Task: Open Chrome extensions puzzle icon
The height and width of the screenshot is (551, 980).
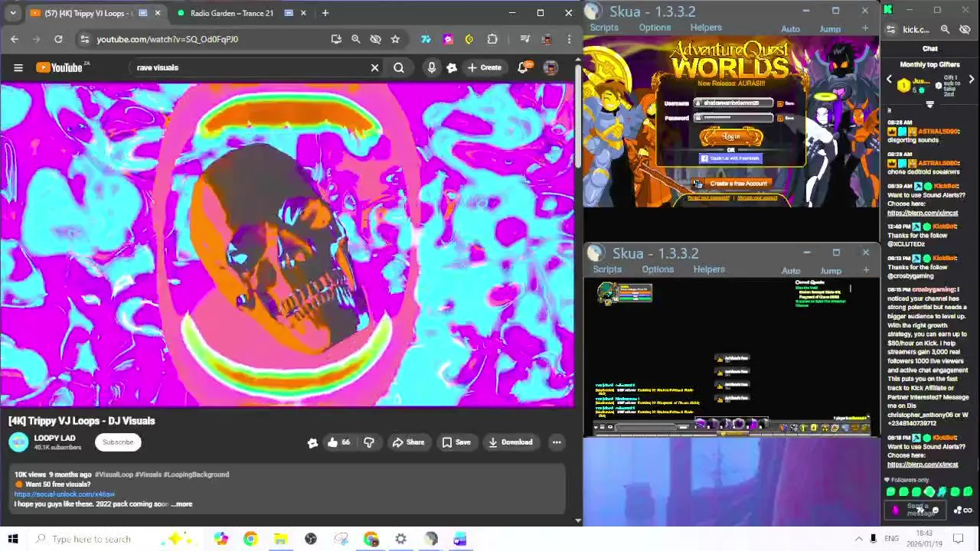Action: coord(492,39)
